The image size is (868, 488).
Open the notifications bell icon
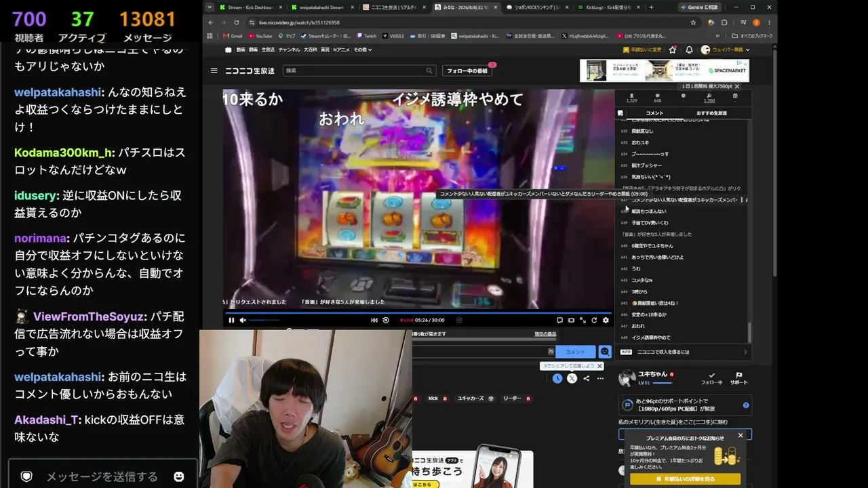point(689,49)
